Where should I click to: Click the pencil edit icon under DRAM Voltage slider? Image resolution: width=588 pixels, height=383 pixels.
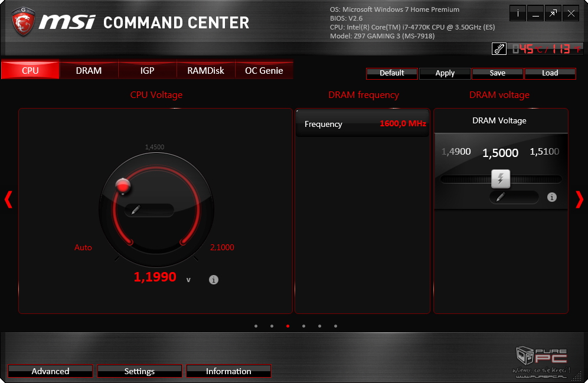(x=501, y=197)
